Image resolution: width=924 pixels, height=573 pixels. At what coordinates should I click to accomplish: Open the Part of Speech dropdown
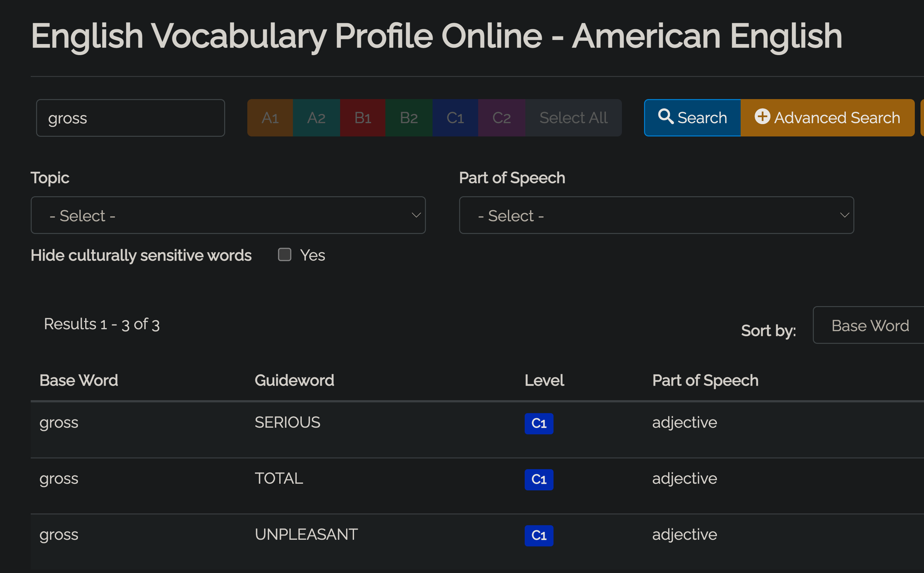[x=656, y=215]
